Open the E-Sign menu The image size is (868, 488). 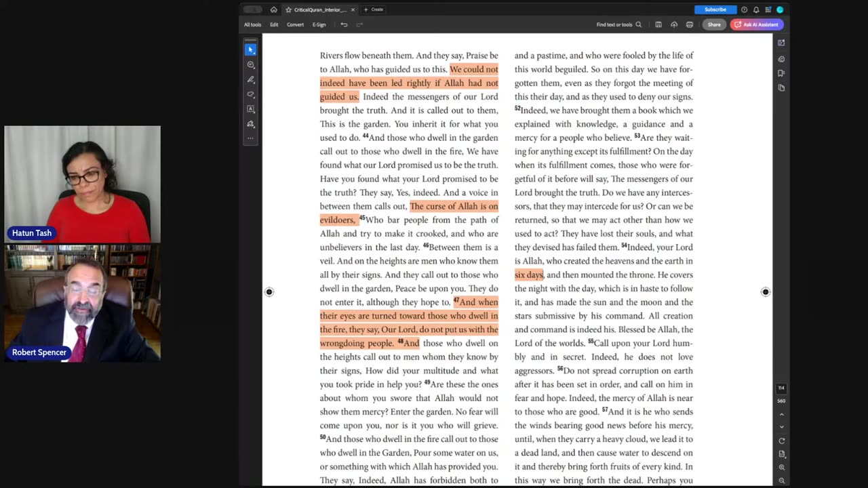point(319,24)
